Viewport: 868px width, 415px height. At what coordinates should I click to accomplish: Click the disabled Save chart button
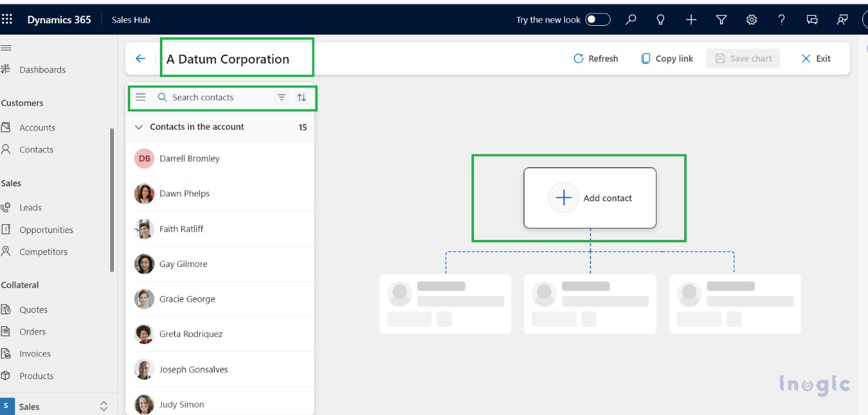pos(743,59)
